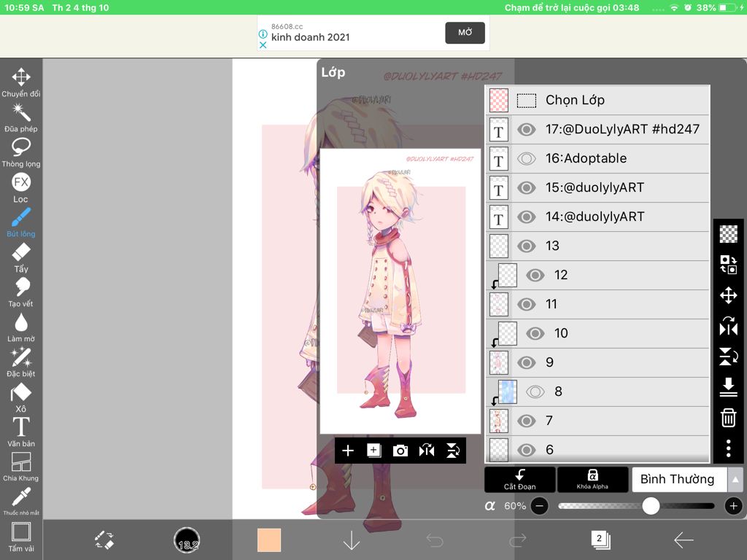Click the down arrow collapse tools button
The width and height of the screenshot is (747, 560).
(x=352, y=540)
